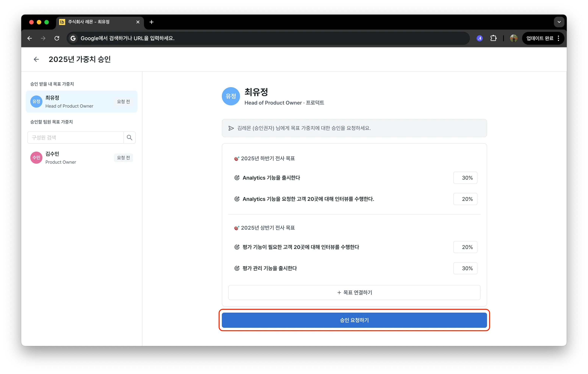This screenshot has height=374, width=588.
Task: Open the Chrome profile avatar
Action: pos(514,38)
